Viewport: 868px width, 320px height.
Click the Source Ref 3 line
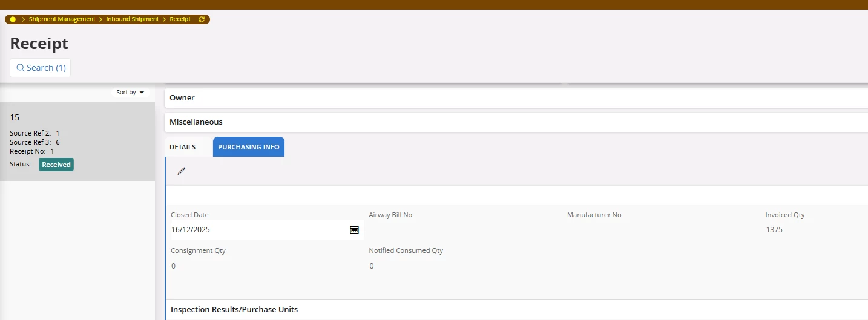[x=35, y=142]
